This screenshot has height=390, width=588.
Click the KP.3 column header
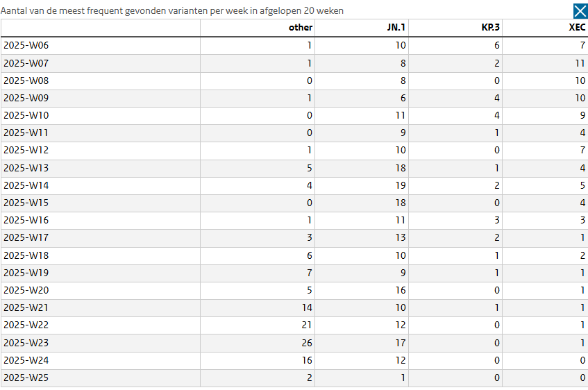491,27
